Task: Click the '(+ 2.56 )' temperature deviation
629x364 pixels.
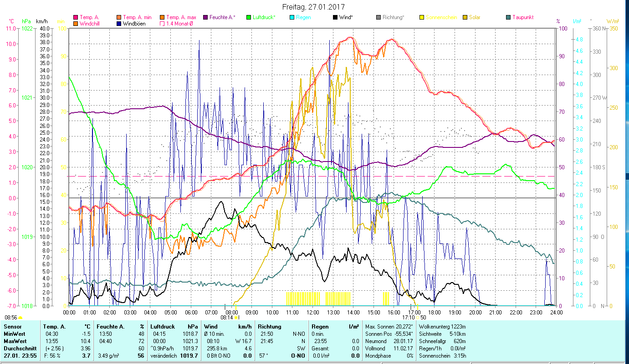Action: pyautogui.click(x=56, y=349)
